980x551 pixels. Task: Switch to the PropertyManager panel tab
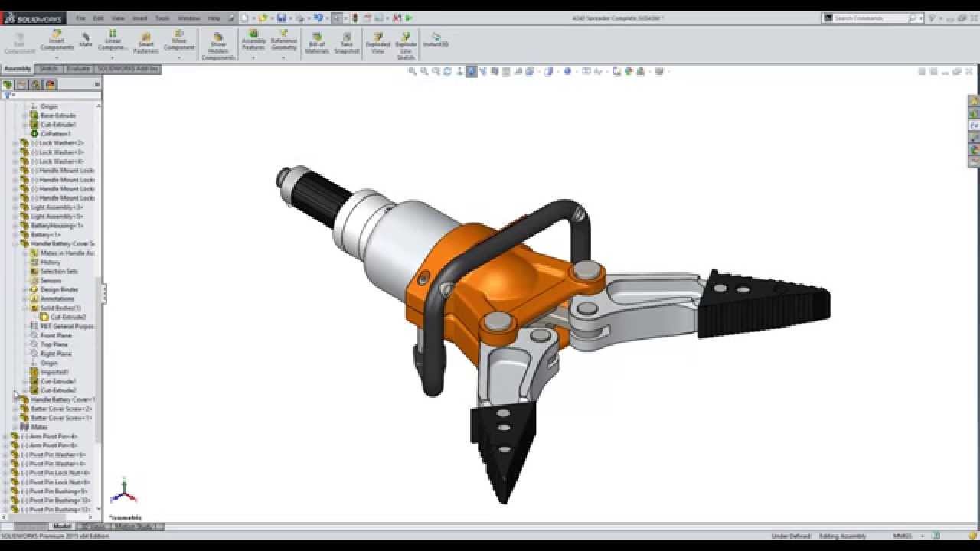[x=21, y=84]
